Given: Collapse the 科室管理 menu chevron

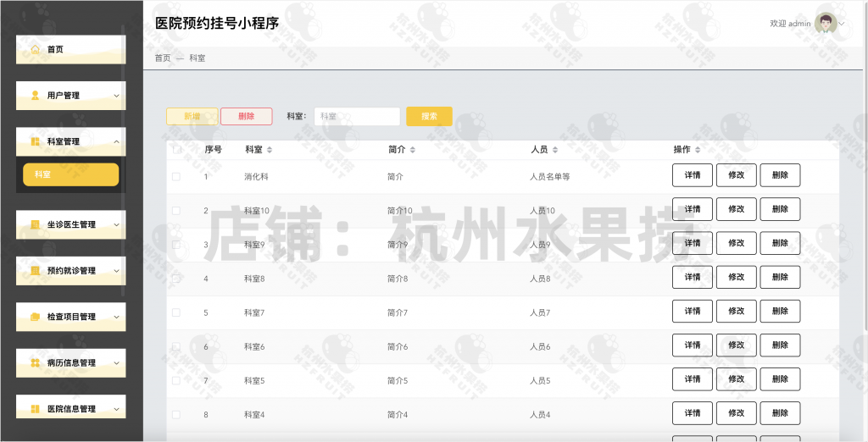Looking at the screenshot, I should pos(116,141).
